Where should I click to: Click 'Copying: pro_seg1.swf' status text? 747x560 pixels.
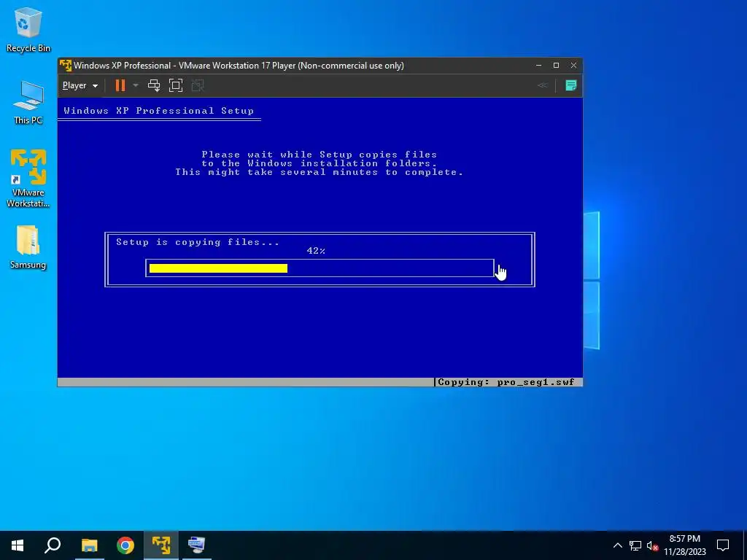coord(506,382)
